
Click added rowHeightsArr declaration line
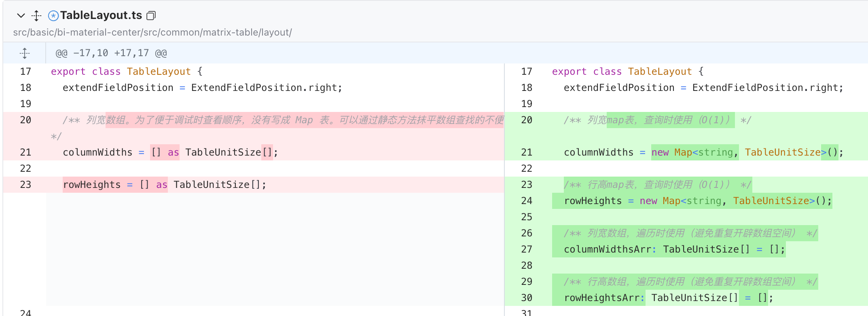[x=668, y=298]
